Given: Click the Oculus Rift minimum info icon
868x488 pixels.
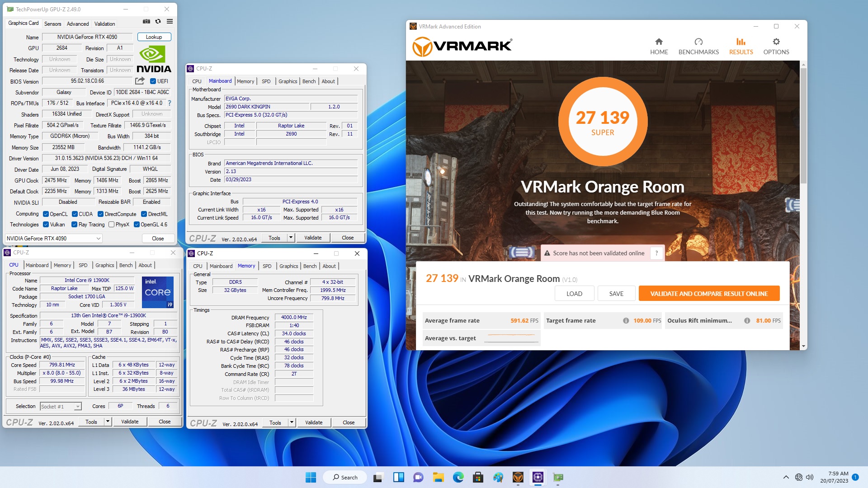Looking at the screenshot, I should coord(747,320).
